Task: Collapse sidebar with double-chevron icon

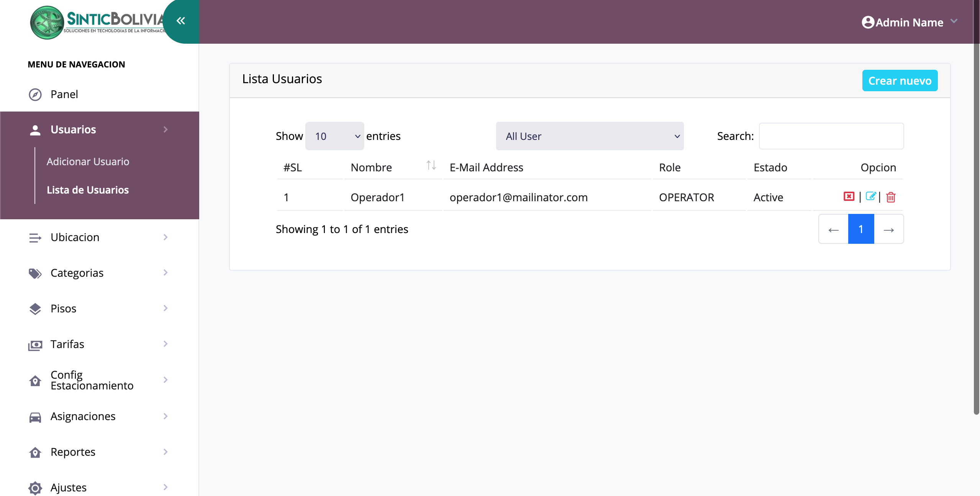Action: coord(181,21)
